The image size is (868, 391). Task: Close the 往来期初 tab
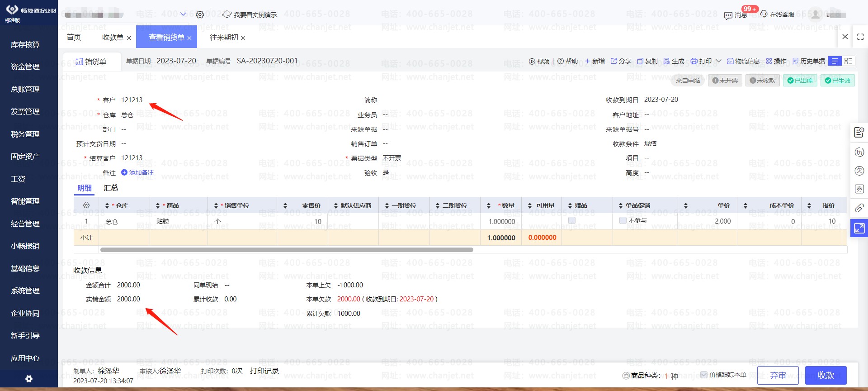(243, 38)
